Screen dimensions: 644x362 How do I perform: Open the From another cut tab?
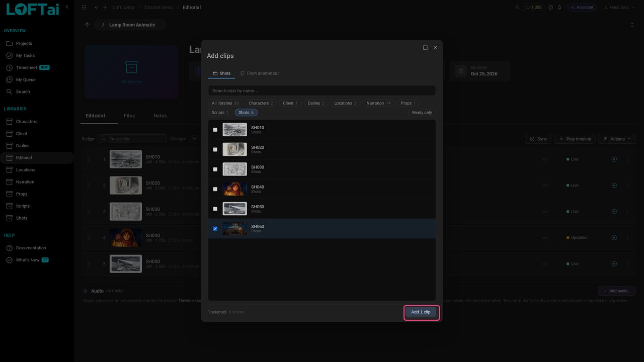tap(260, 73)
